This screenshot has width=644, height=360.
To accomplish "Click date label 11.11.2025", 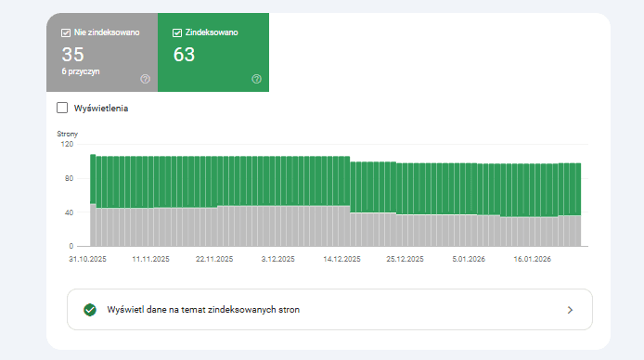I will (x=150, y=259).
